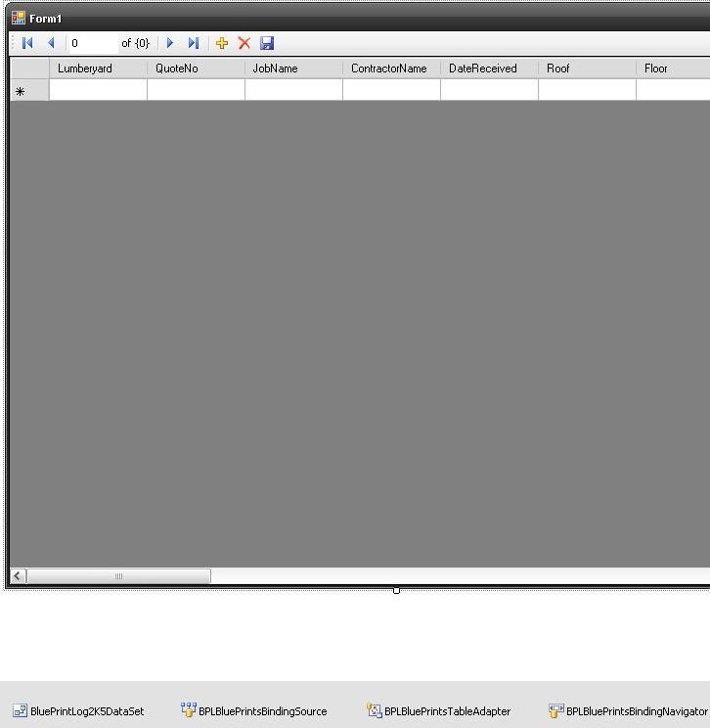The width and height of the screenshot is (710, 728).
Task: Select the BPLBluePrintsBindingSource component
Action: (254, 711)
